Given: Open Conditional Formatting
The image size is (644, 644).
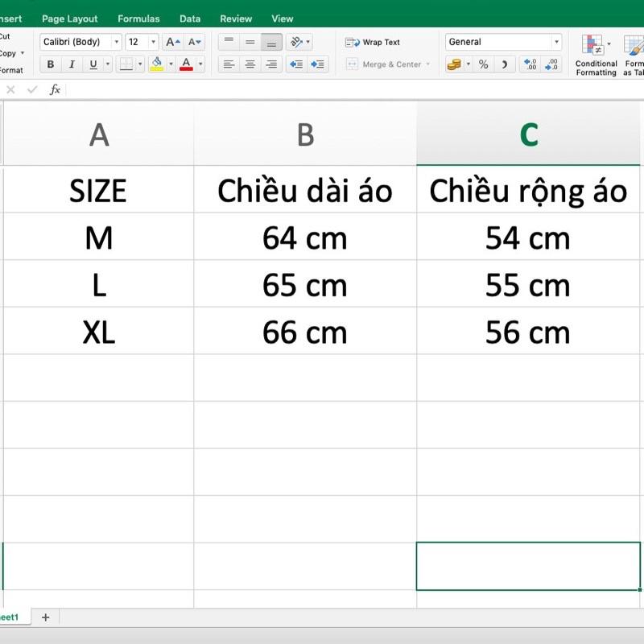Looking at the screenshot, I should 596,56.
